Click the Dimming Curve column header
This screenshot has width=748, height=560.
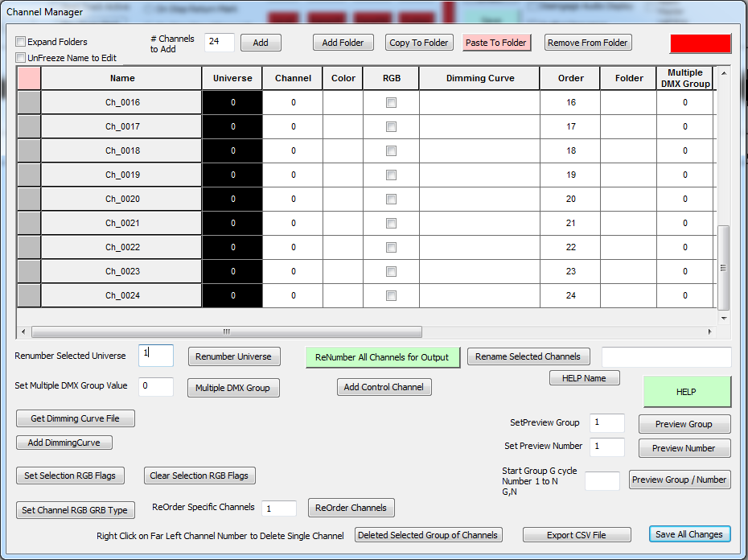pyautogui.click(x=480, y=78)
